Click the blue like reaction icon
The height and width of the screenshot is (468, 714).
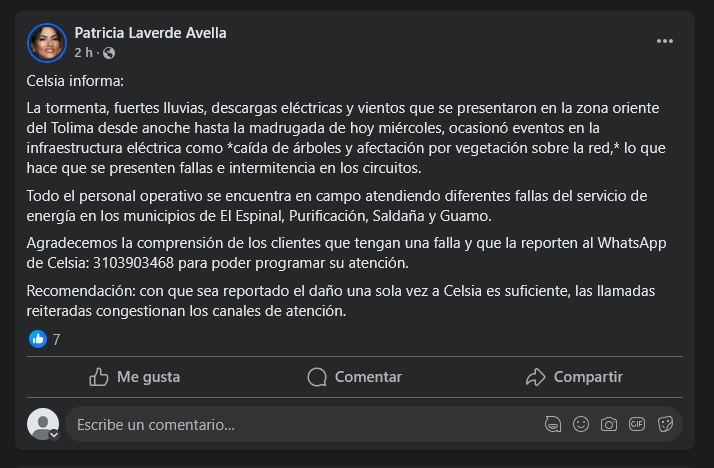pyautogui.click(x=38, y=339)
